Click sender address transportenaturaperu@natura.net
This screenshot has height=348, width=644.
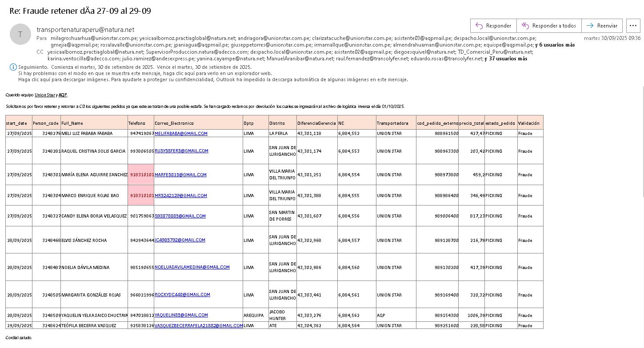pos(85,30)
